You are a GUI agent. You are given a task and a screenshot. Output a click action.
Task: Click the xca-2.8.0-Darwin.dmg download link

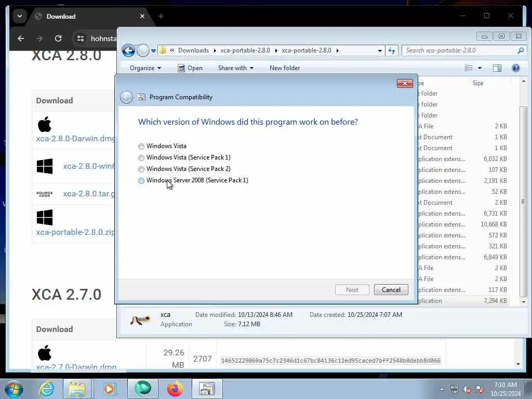click(75, 138)
